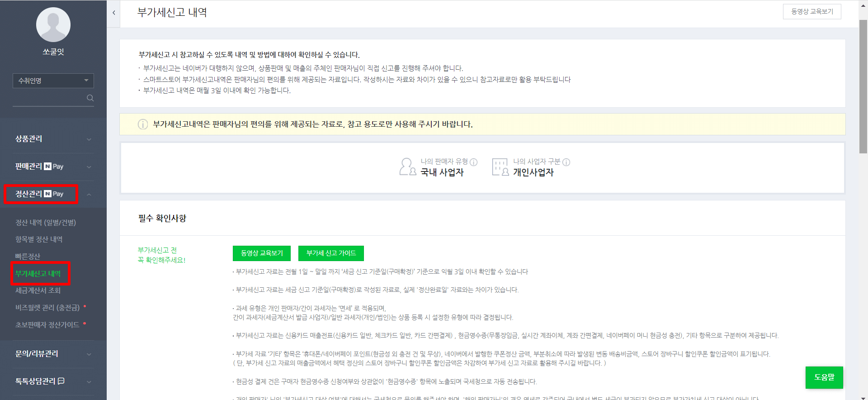Click the chat icon beside 톡톡상담관리
The width and height of the screenshot is (868, 400).
tap(61, 381)
